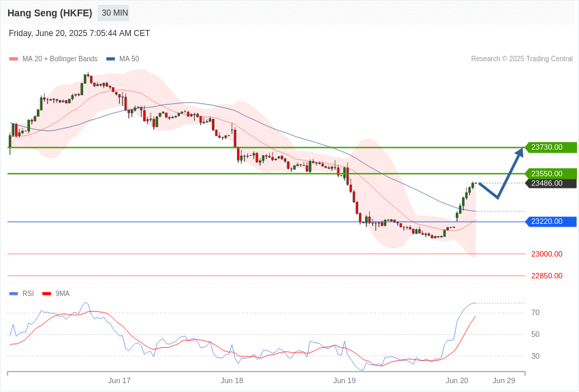Click the 23730.00 resistance price tag

click(x=550, y=147)
